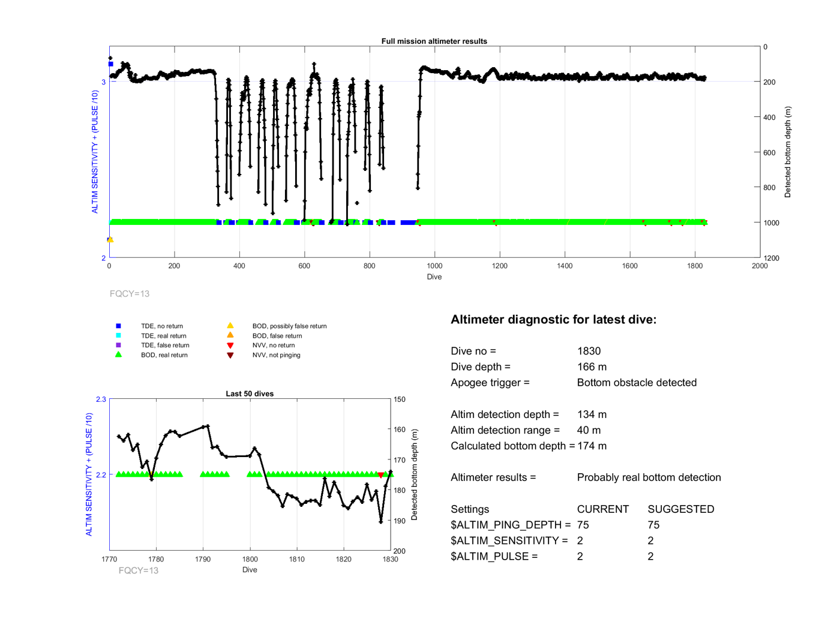The height and width of the screenshot is (619, 840).
Task: Click the 'TDE, real return' legend label
Action: pos(163,335)
